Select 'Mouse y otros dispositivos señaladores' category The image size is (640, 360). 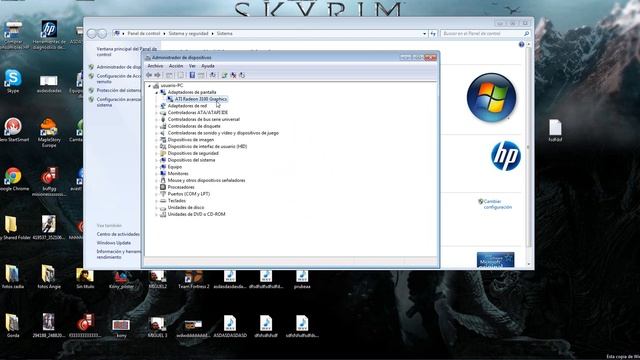pyautogui.click(x=206, y=180)
